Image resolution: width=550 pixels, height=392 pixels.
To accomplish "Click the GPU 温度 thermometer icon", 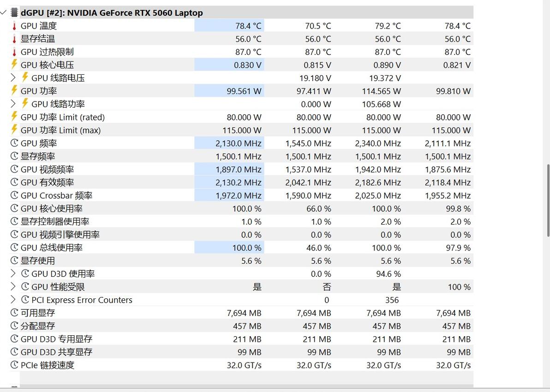I will click(x=14, y=26).
